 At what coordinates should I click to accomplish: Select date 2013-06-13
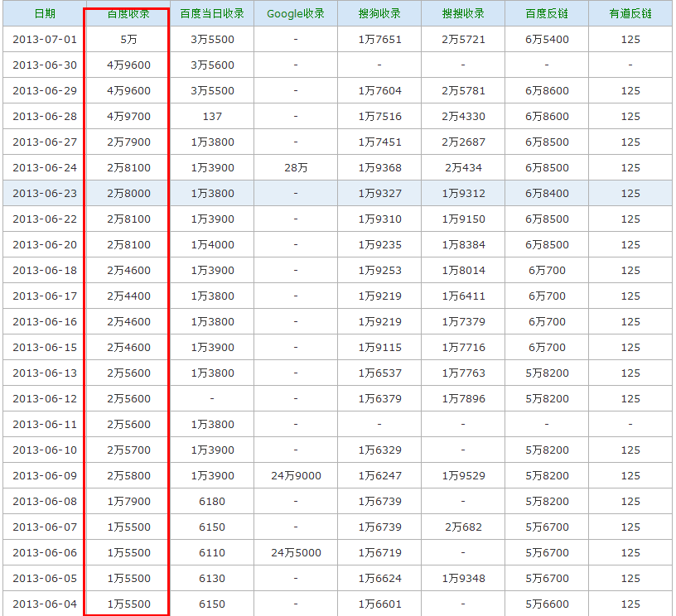[45, 373]
